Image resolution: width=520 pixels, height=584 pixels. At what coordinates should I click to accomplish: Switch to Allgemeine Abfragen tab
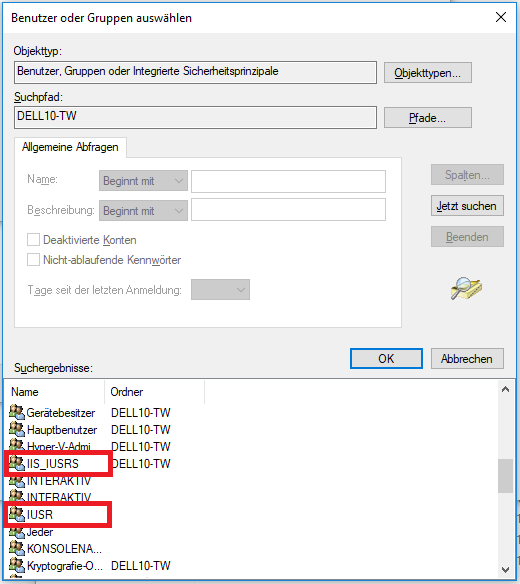pos(70,147)
